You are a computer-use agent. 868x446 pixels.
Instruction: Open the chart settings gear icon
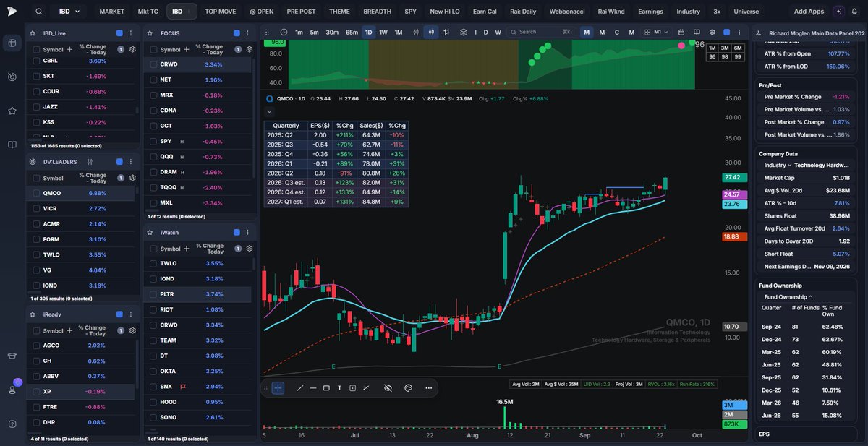coord(712,32)
